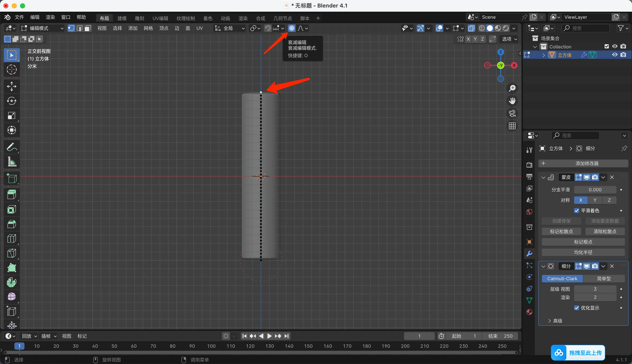Switch to the 雕刻 workspace tab

point(139,18)
